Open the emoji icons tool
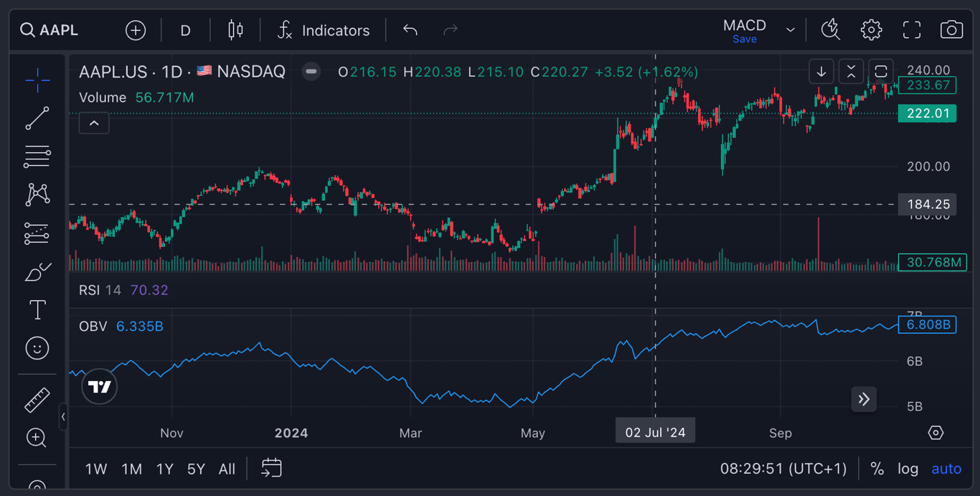 click(37, 348)
